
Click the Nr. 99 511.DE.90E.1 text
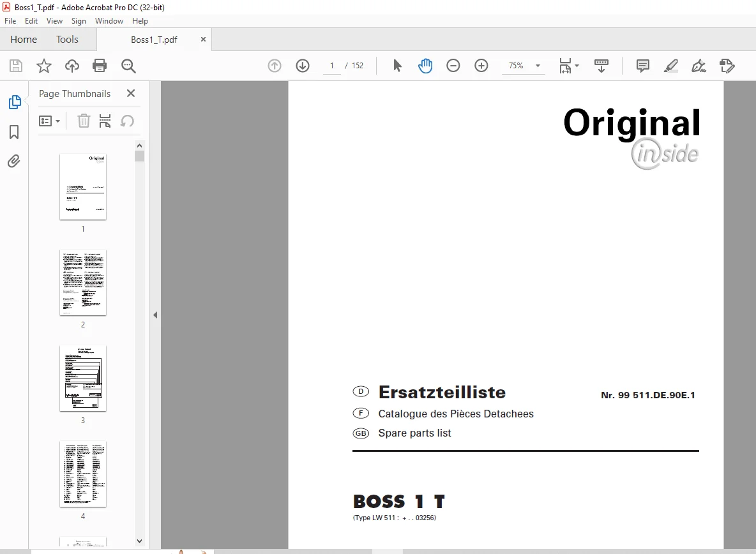pos(648,395)
